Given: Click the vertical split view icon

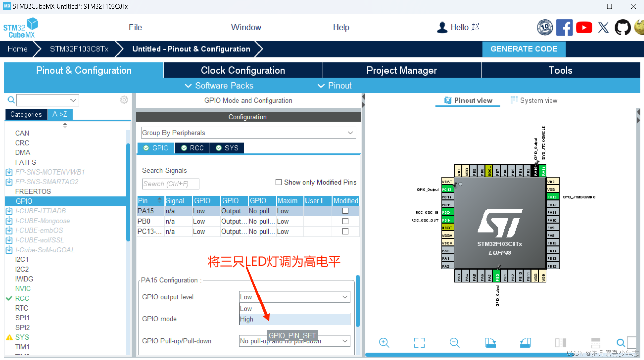Looking at the screenshot, I should 561,343.
